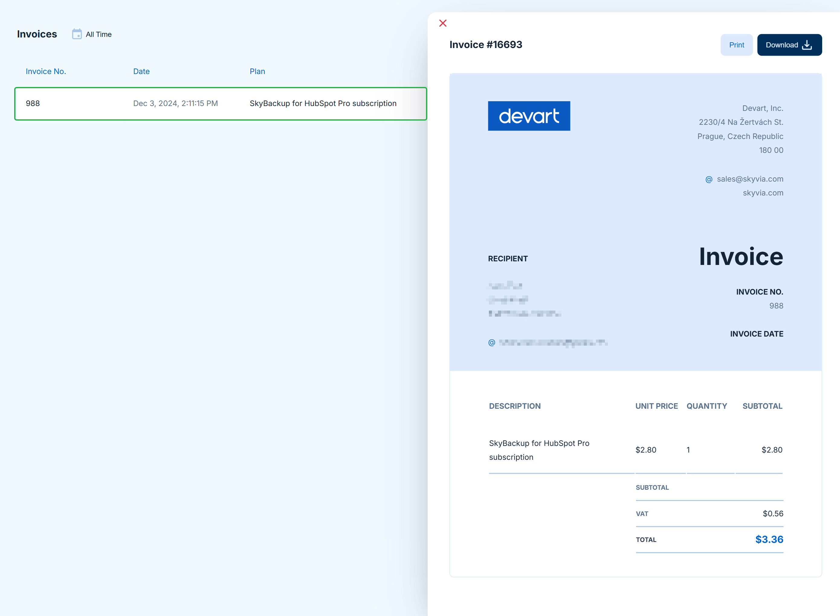Click the Download invoice button
This screenshot has width=840, height=616.
click(x=789, y=45)
